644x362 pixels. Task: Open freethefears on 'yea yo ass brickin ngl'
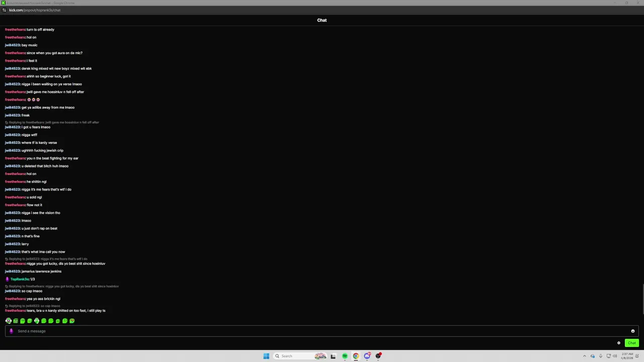[x=15, y=299]
